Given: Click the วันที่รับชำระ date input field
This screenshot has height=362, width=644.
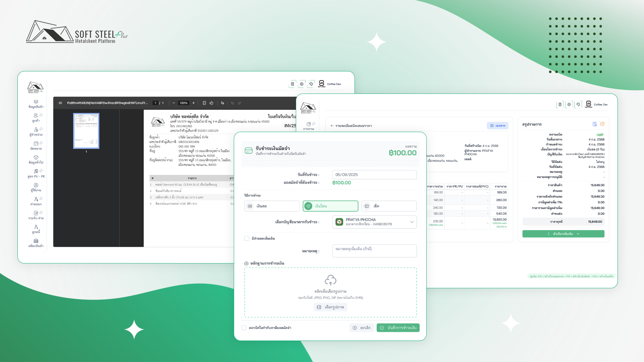Looking at the screenshot, I should coord(374,175).
